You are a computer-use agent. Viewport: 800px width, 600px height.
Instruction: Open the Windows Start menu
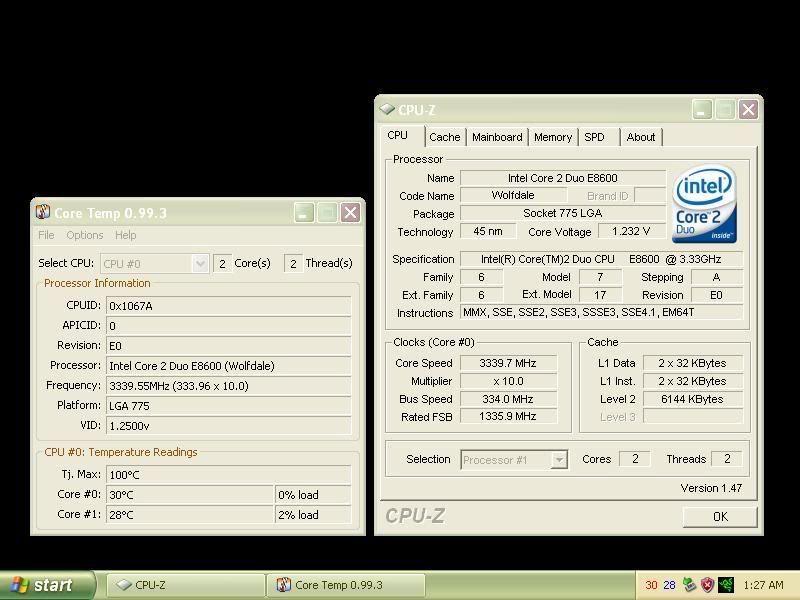[x=48, y=585]
